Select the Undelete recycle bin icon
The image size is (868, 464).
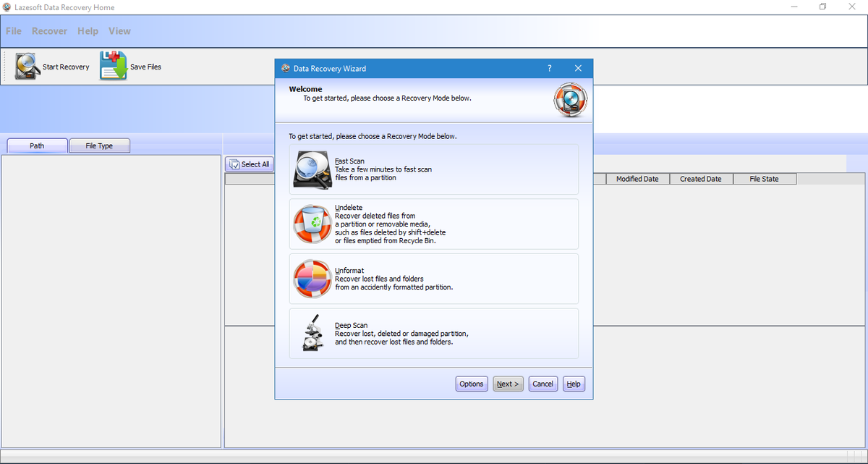[312, 224]
